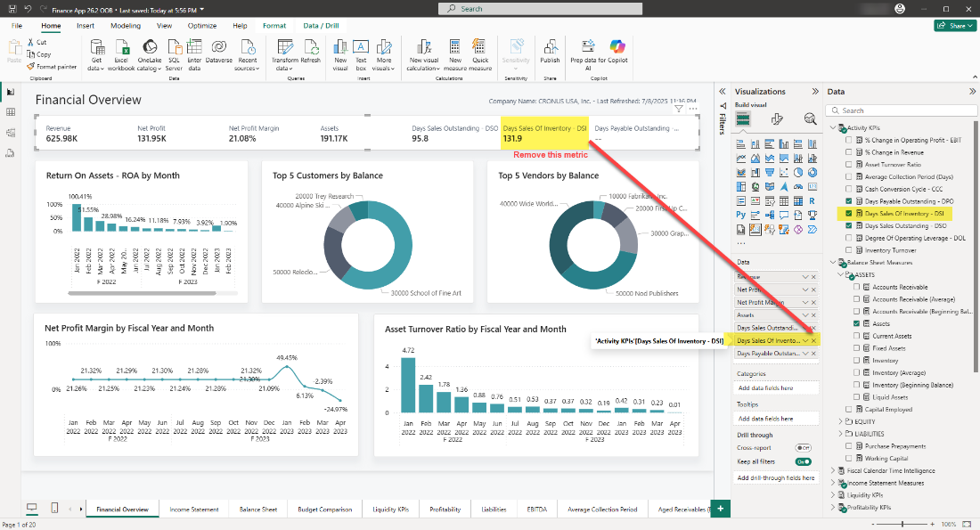Uncheck Days Sales Outstanding - DSO field
This screenshot has height=530, width=980.
click(x=849, y=225)
